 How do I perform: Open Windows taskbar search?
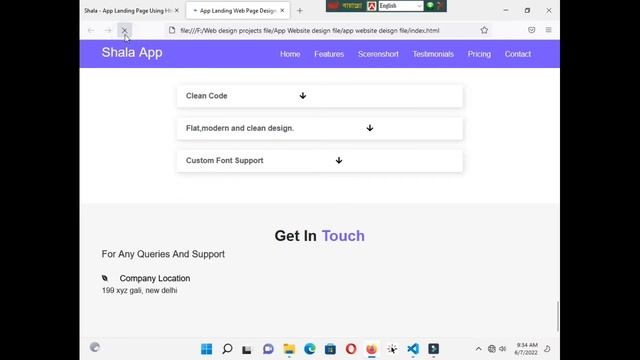[227, 349]
